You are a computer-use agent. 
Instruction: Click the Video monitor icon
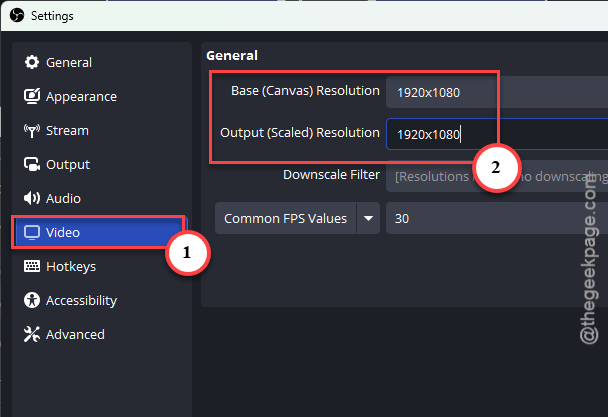tap(32, 232)
